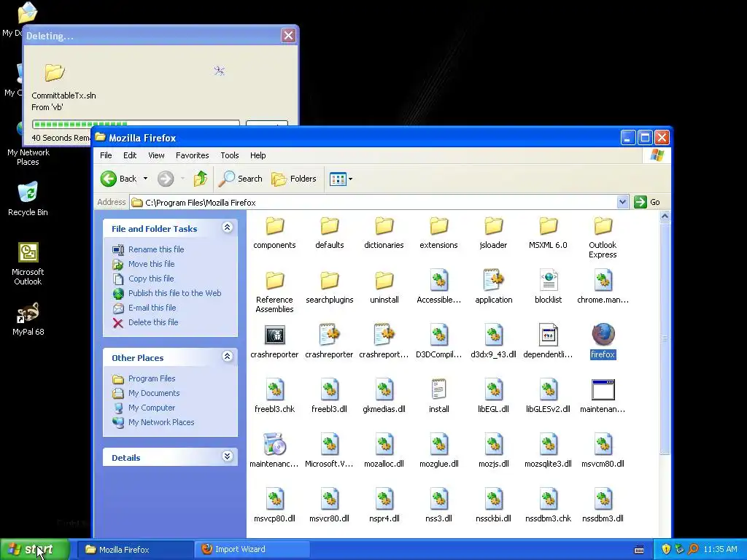Click the Start button
Screen dimensions: 747x560
point(34,549)
